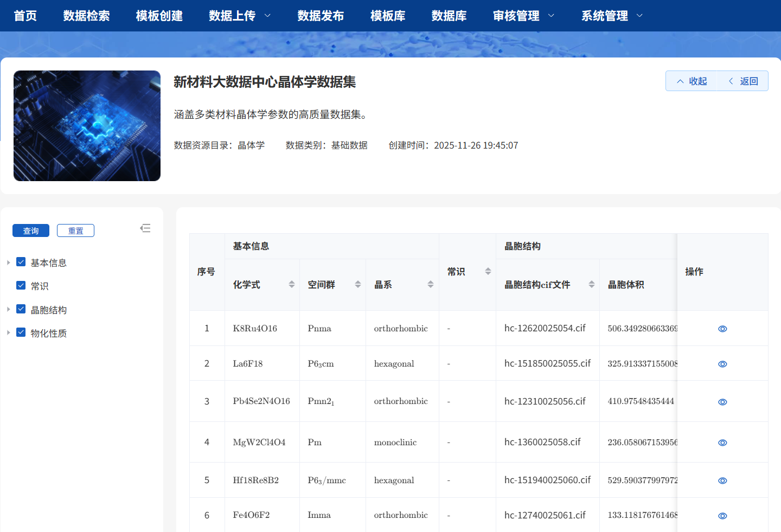
Task: Collapse the filter sidebar with the collapse icon
Action: tap(145, 228)
